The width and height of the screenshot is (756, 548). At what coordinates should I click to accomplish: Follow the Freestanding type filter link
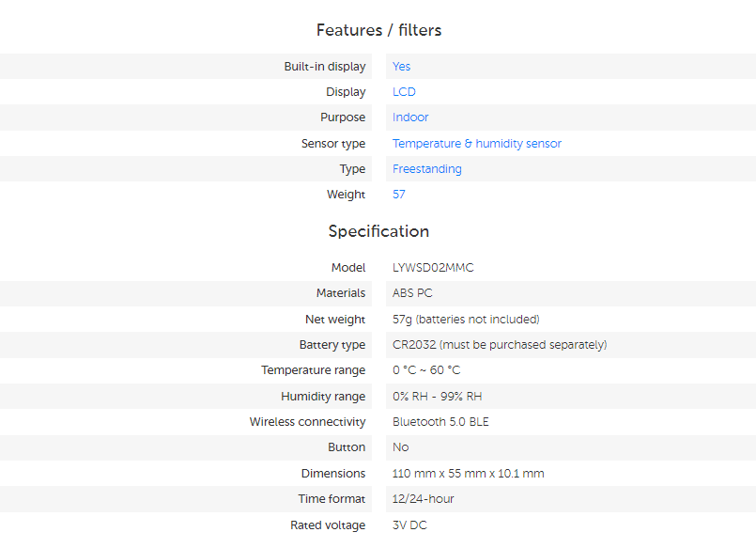(x=426, y=169)
